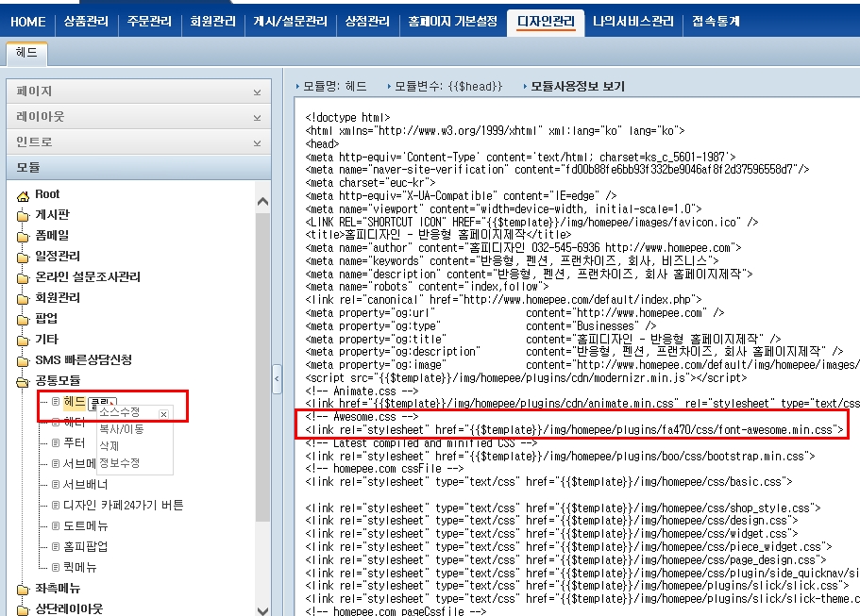Viewport: 860px width, 616px height.
Task: Expand the 레이아웃 accordion section
Action: click(x=257, y=118)
